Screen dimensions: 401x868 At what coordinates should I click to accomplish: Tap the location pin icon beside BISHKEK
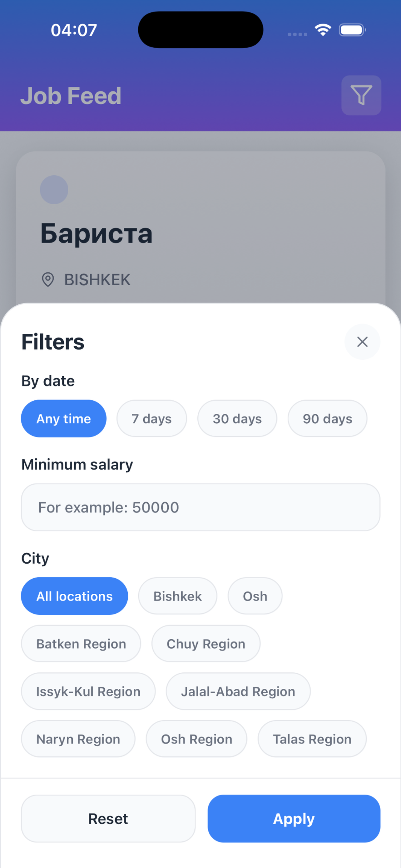[x=48, y=279]
